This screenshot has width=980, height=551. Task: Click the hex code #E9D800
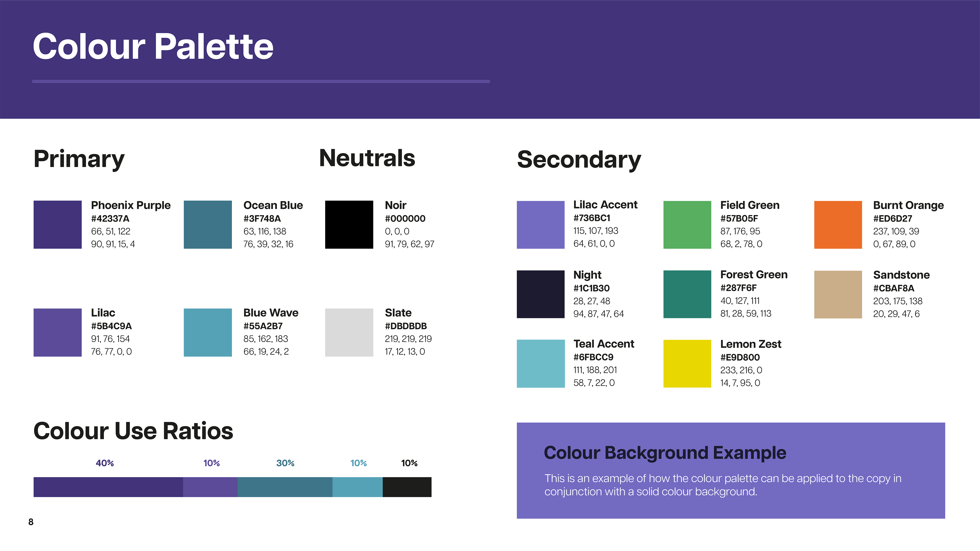pos(740,357)
